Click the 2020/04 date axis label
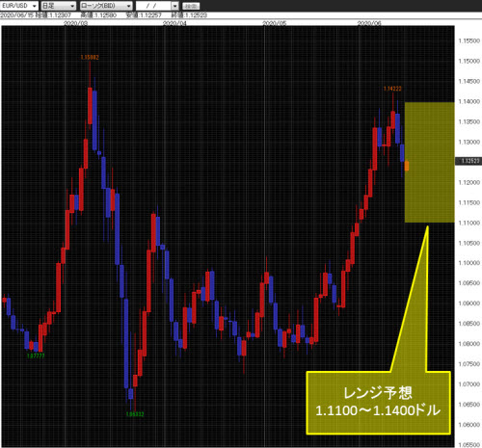Image resolution: width=482 pixels, height=448 pixels. (x=174, y=23)
